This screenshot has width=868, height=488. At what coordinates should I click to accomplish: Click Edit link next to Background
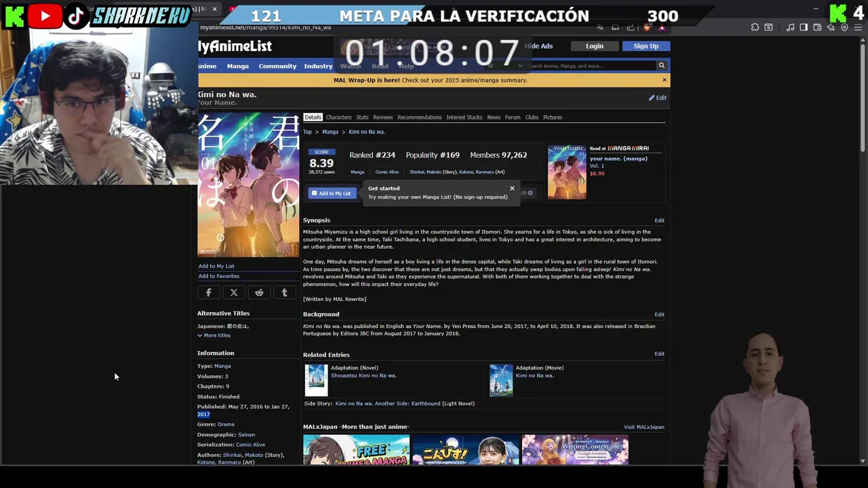click(659, 314)
